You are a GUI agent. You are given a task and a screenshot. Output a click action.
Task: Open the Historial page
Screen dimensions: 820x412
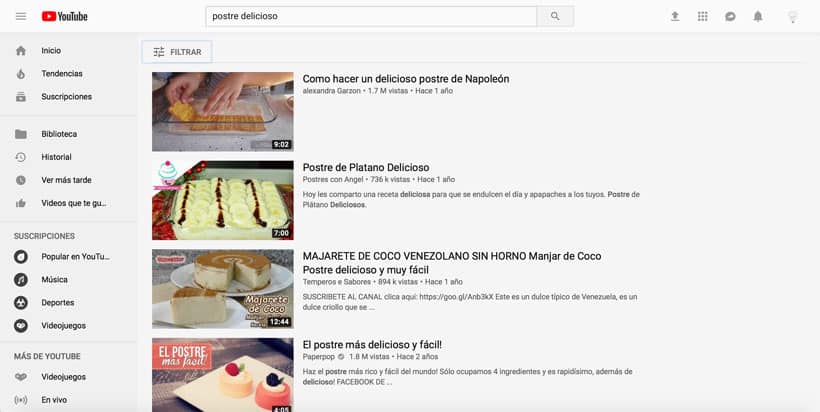56,157
